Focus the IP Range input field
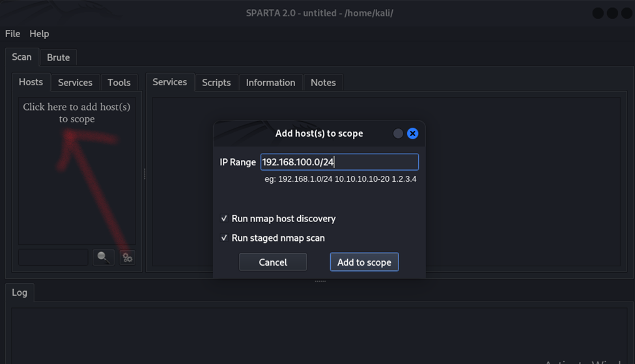635x364 pixels. (339, 162)
